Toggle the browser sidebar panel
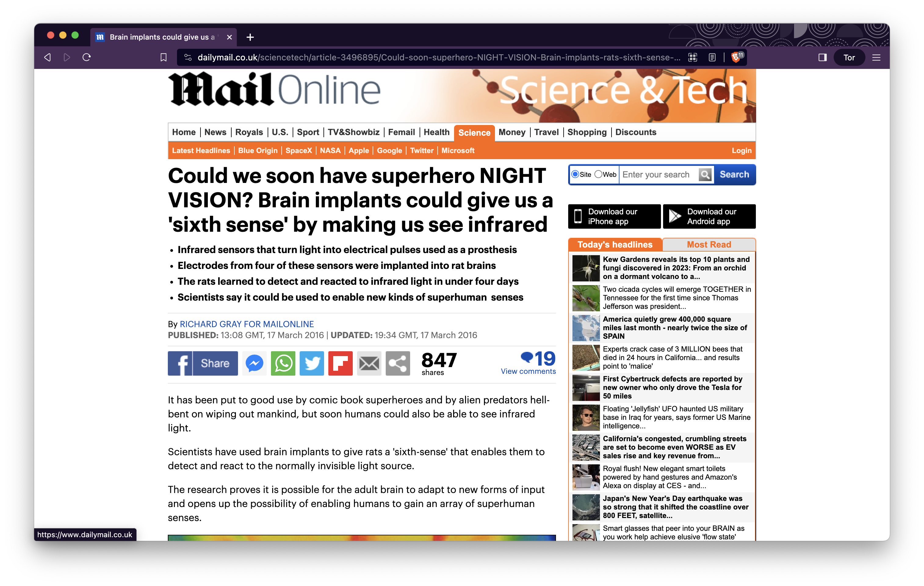This screenshot has width=924, height=586. (822, 58)
